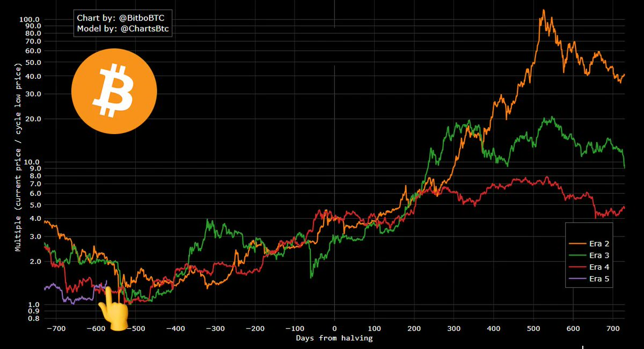Screen dimensions: 644x349
Task: Toggle the Era 3 legend entry
Action: (589, 256)
